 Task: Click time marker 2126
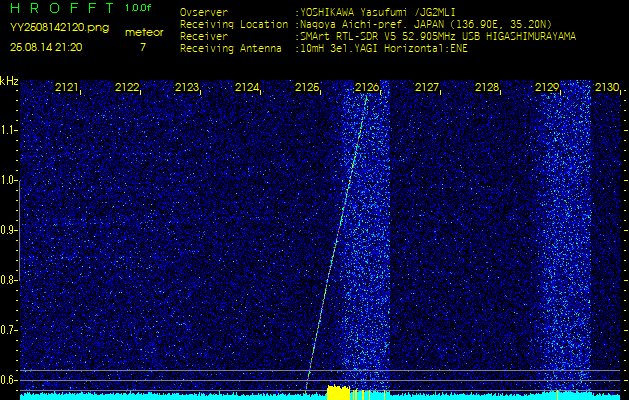(367, 87)
